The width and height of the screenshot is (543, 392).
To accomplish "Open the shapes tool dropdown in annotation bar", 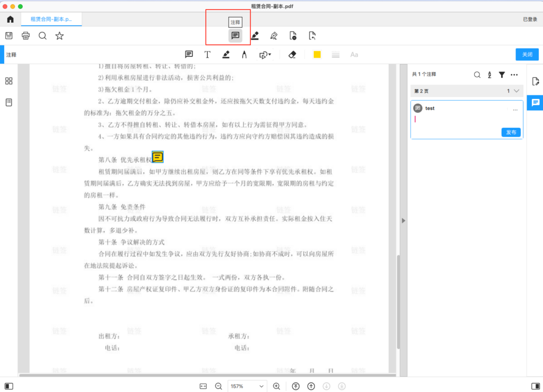I will [265, 55].
